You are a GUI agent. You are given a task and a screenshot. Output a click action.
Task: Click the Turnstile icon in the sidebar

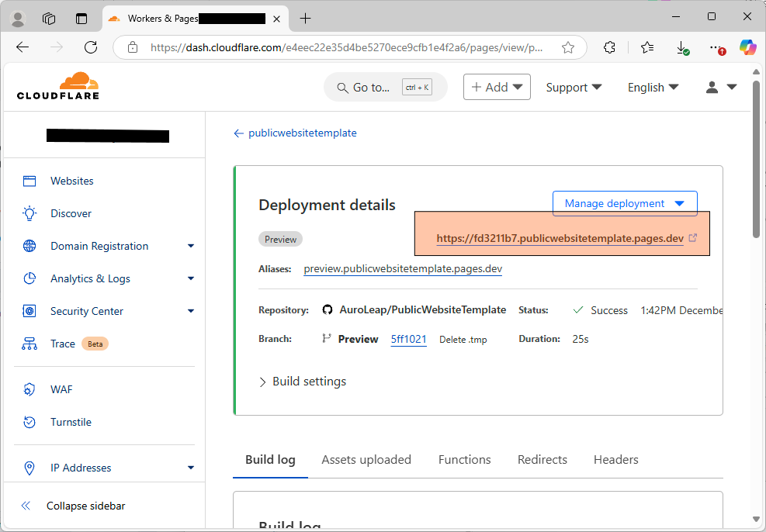(29, 422)
